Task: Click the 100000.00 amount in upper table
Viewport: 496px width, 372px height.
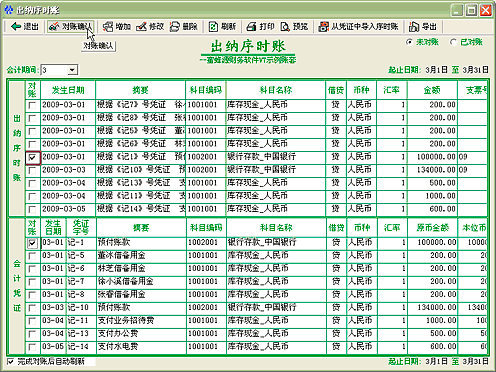Action: [436, 157]
